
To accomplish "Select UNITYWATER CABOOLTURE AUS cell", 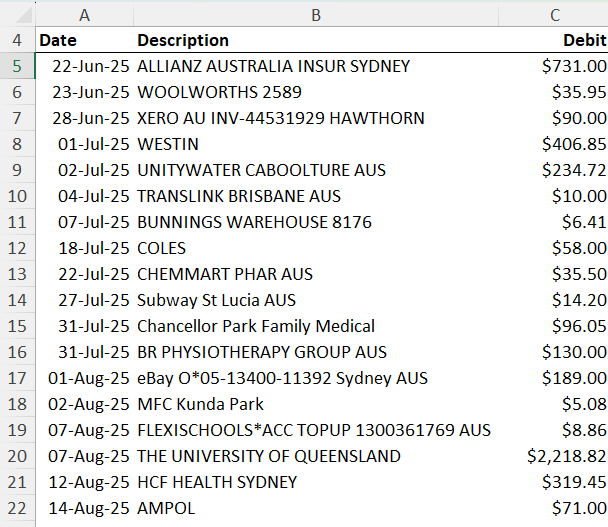I will (316, 170).
